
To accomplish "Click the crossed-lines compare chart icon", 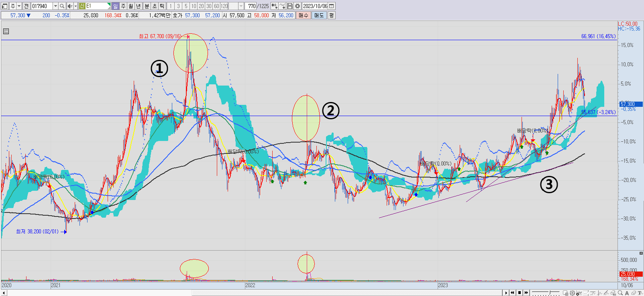I will (282, 6).
